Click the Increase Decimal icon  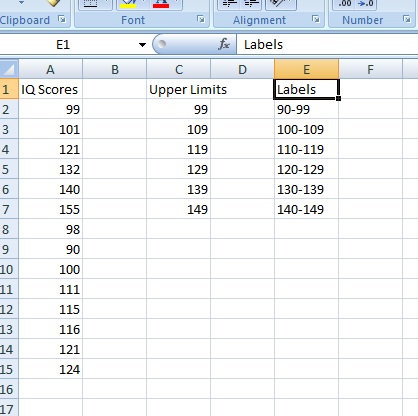345,4
